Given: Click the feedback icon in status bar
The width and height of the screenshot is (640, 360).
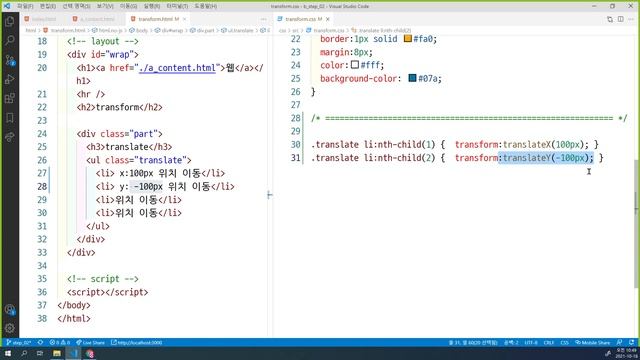Looking at the screenshot, I should click(x=620, y=343).
